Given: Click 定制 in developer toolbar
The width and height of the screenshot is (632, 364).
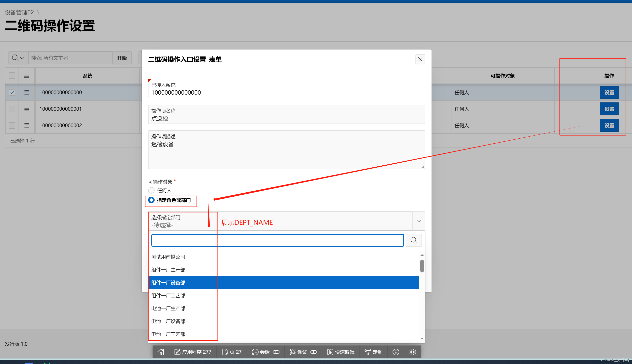Looking at the screenshot, I should click(374, 352).
